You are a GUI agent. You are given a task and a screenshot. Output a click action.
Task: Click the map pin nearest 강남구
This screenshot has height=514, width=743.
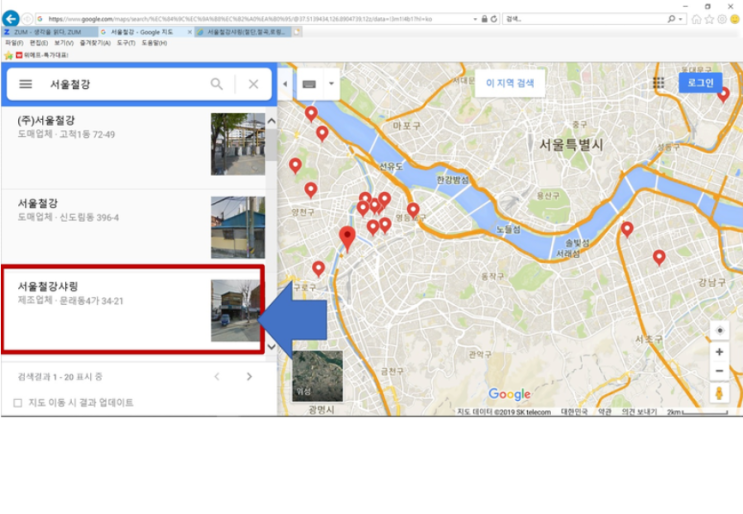[659, 258]
